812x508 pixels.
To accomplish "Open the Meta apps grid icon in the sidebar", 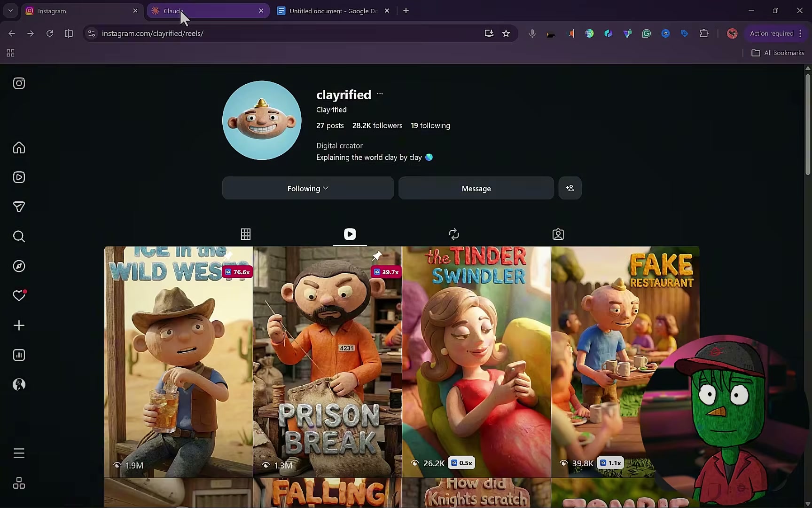I will tap(19, 483).
